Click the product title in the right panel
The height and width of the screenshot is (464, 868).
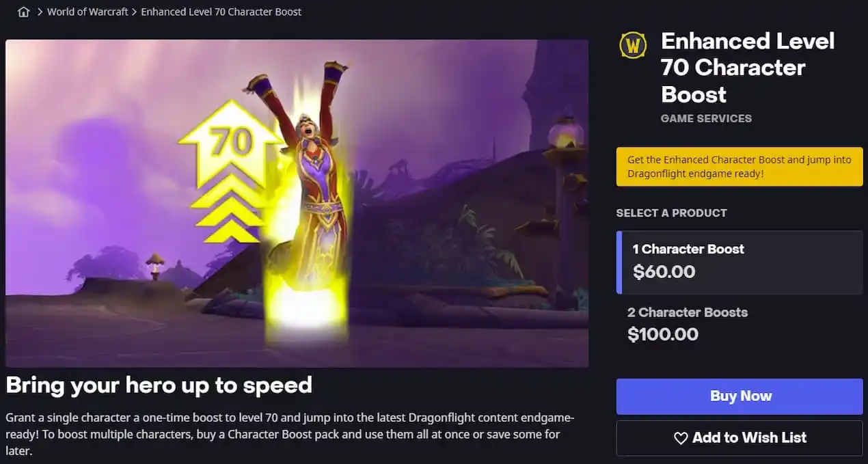coord(748,68)
